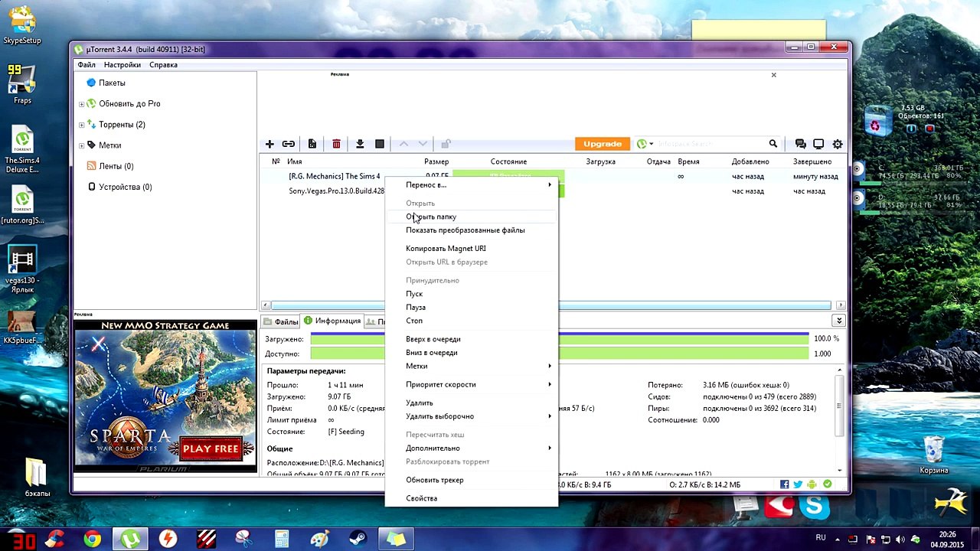Click the search magnifier icon
Image resolution: width=980 pixels, height=551 pixels.
(773, 144)
